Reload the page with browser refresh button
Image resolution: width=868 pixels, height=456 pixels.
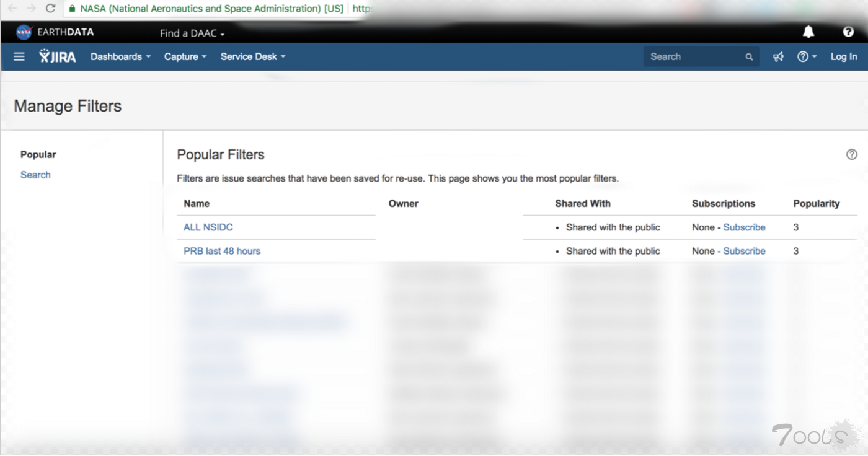(51, 9)
